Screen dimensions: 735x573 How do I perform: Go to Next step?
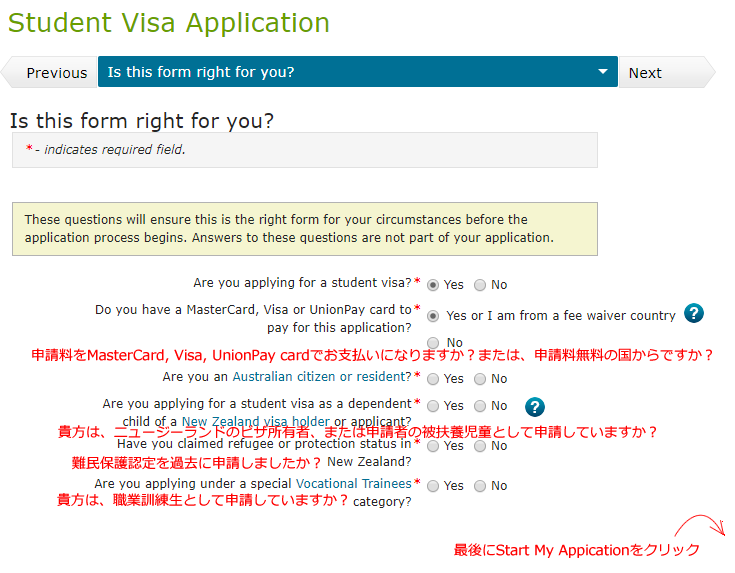[668, 72]
